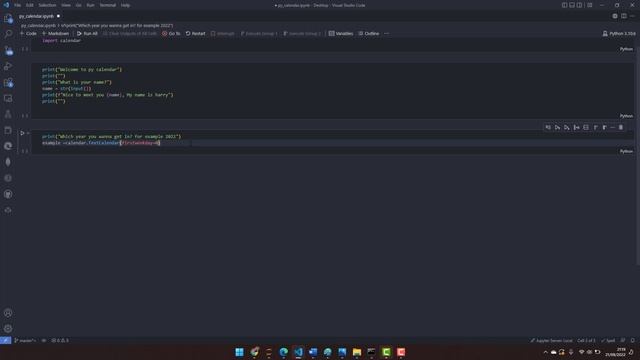Open errors and warnings count in status bar

[60, 340]
